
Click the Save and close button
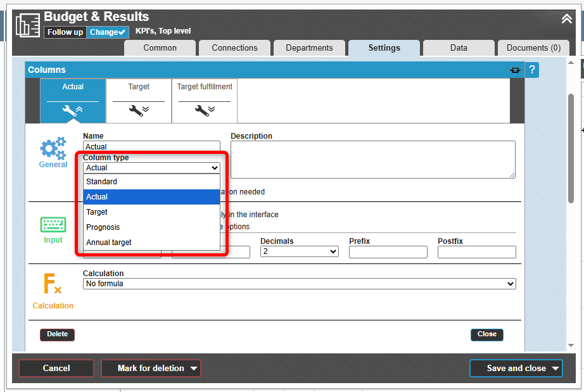[x=516, y=368]
